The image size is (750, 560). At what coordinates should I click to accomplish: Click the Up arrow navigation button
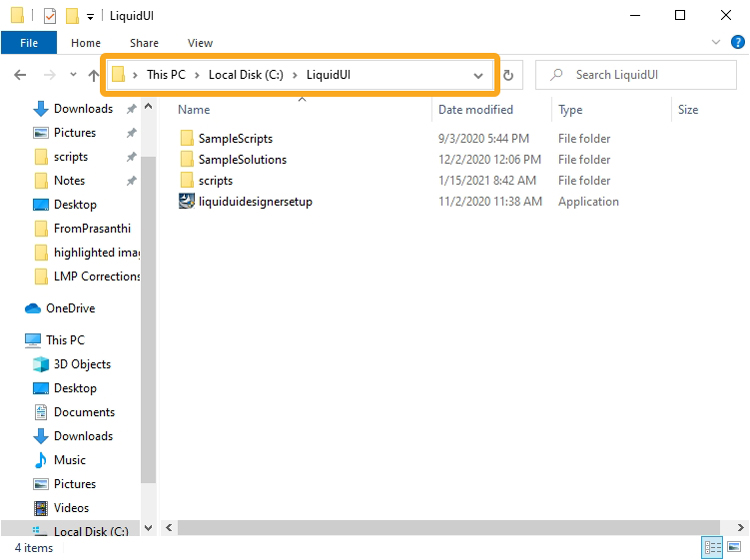coord(94,75)
